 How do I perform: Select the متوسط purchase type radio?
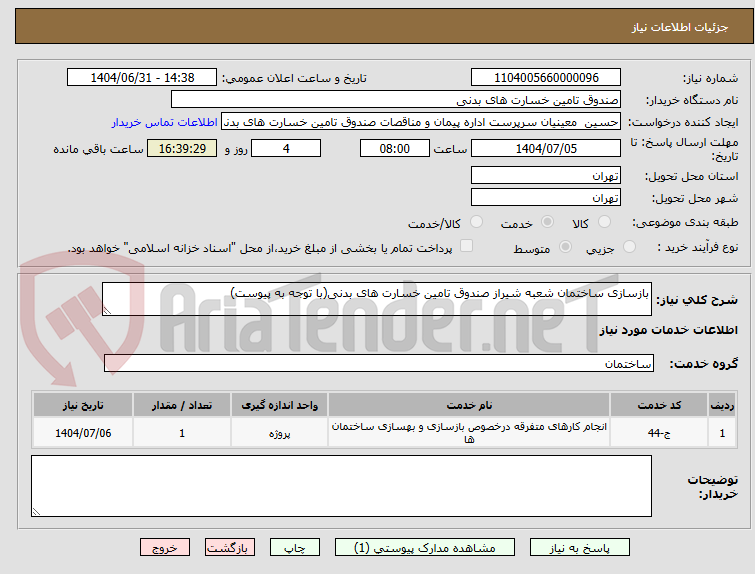565,247
